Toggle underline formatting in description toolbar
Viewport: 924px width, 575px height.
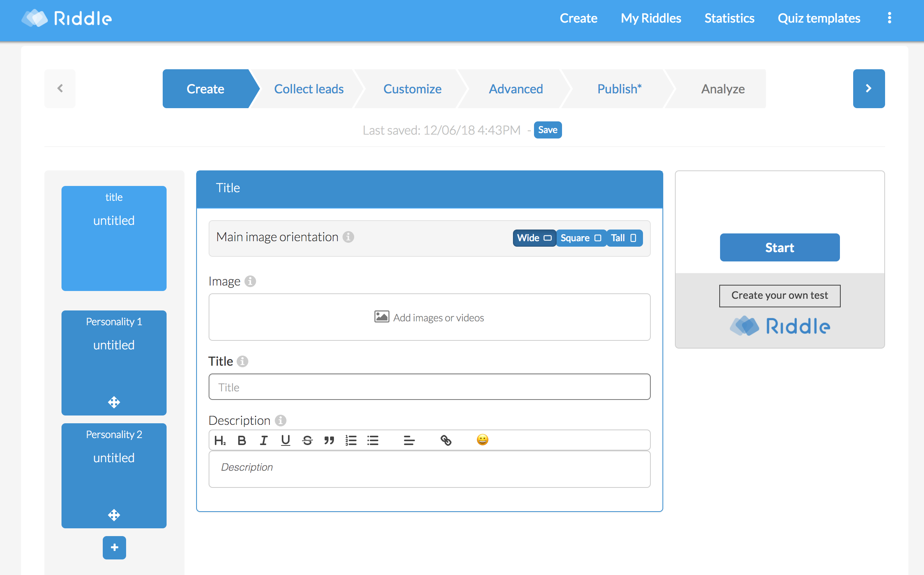tap(285, 440)
